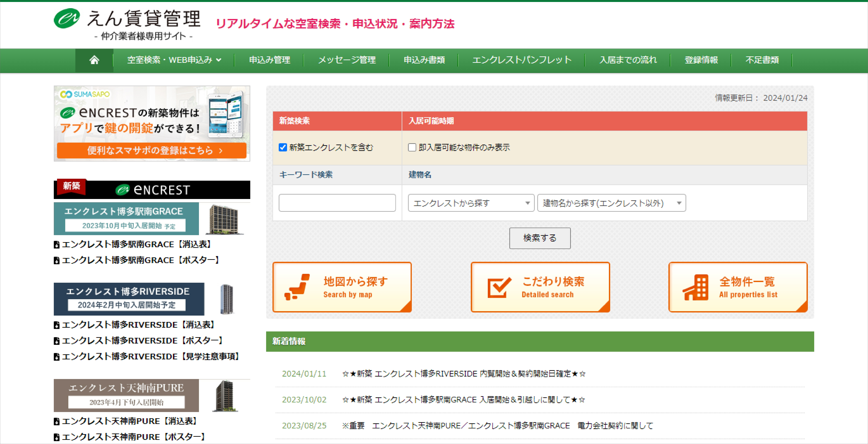Image resolution: width=868 pixels, height=444 pixels.
Task: Open 登録情報 menu item
Action: click(x=701, y=60)
